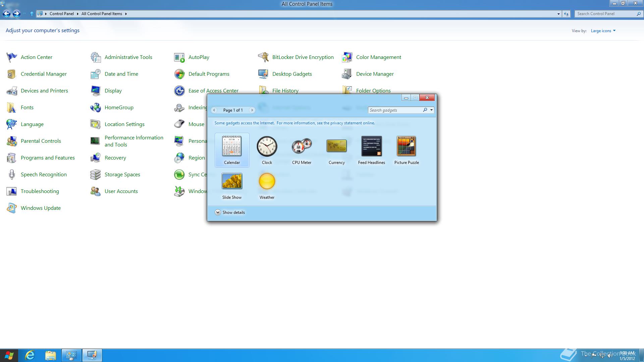Go to previous gadget page
This screenshot has width=644, height=362.
point(214,110)
